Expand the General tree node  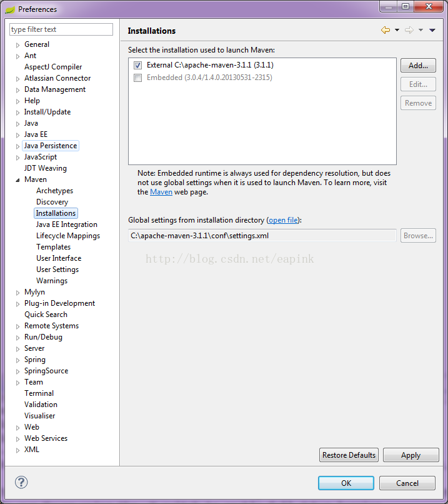[x=18, y=45]
